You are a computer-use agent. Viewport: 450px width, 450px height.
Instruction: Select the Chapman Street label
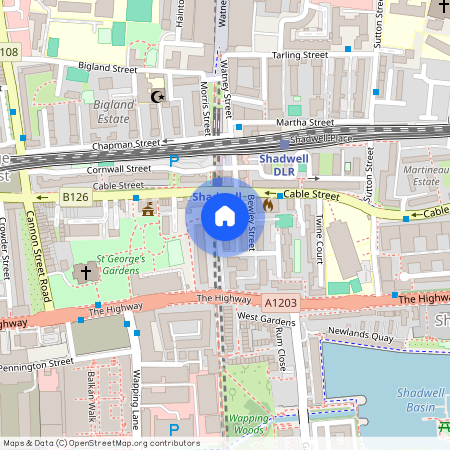click(126, 145)
